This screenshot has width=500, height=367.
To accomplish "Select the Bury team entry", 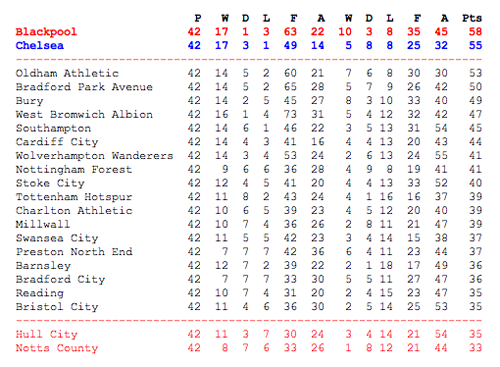I will pyautogui.click(x=29, y=101).
